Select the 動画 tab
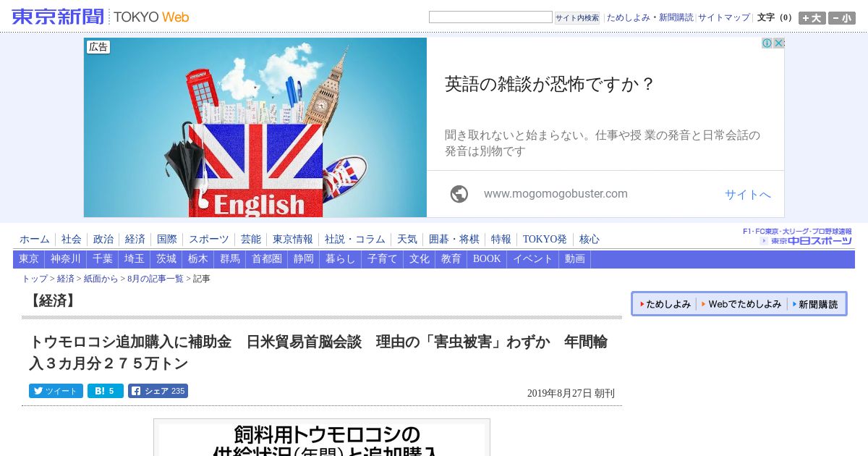This screenshot has width=868, height=456. [x=575, y=259]
